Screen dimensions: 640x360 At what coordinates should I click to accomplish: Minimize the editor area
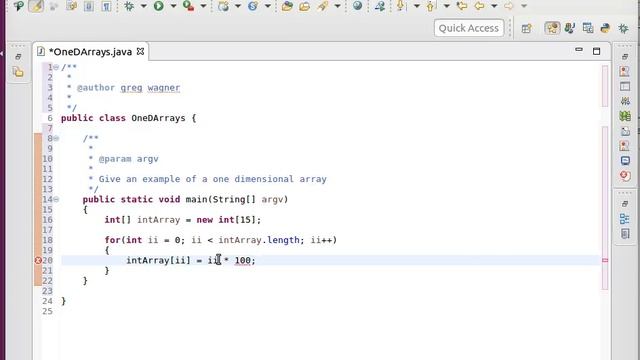(579, 50)
